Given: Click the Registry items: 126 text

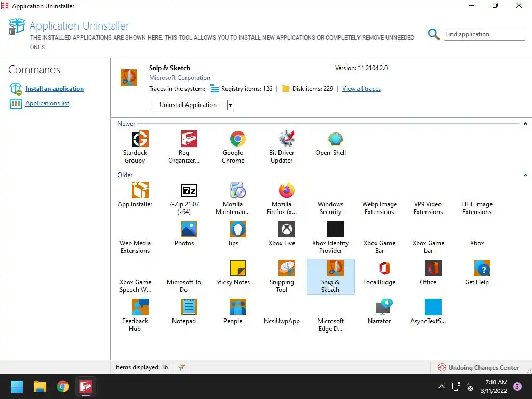Looking at the screenshot, I should [247, 89].
